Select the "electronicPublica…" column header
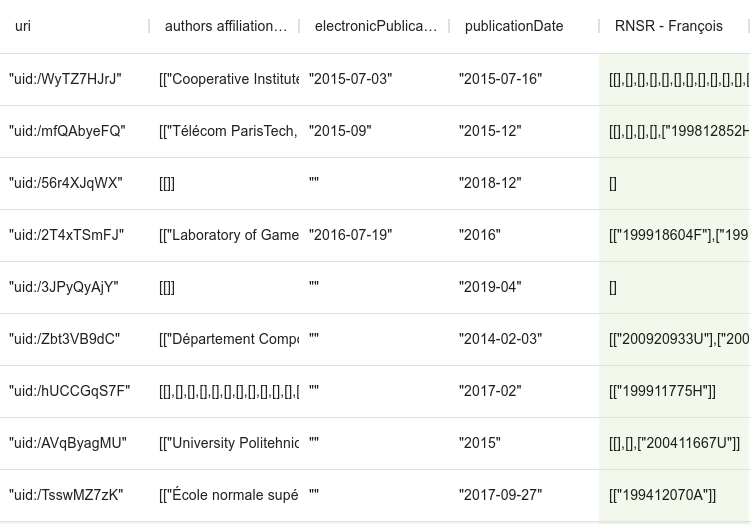The height and width of the screenshot is (524, 751). click(x=375, y=26)
